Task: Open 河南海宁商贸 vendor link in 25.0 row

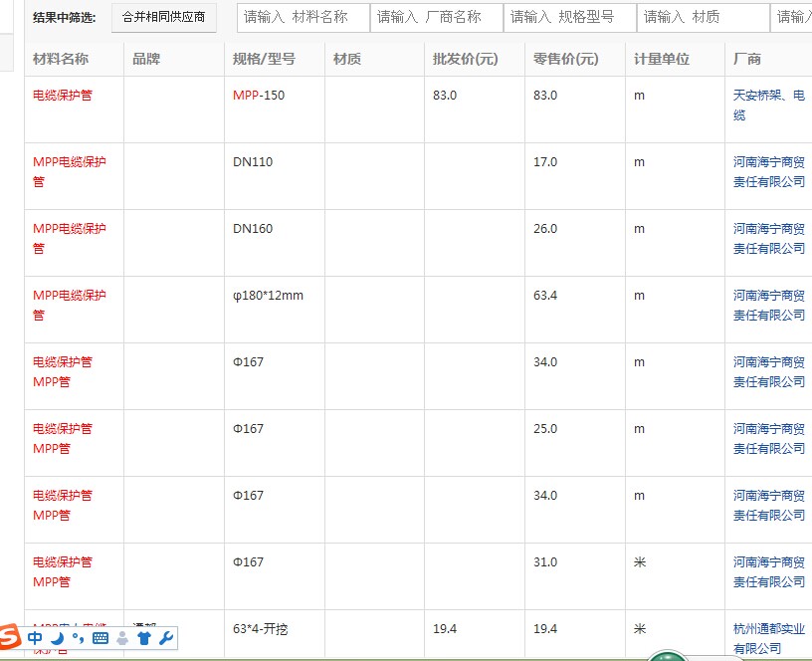Action: pyautogui.click(x=769, y=438)
